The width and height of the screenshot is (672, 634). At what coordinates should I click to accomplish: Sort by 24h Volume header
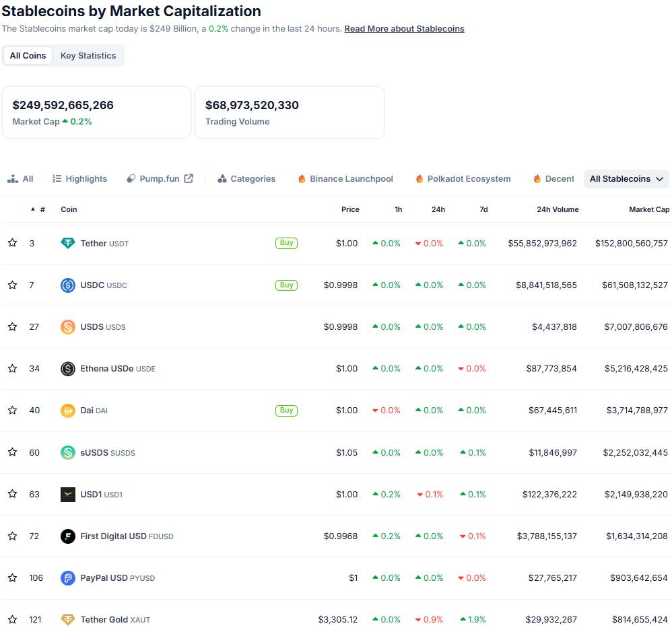pos(558,209)
